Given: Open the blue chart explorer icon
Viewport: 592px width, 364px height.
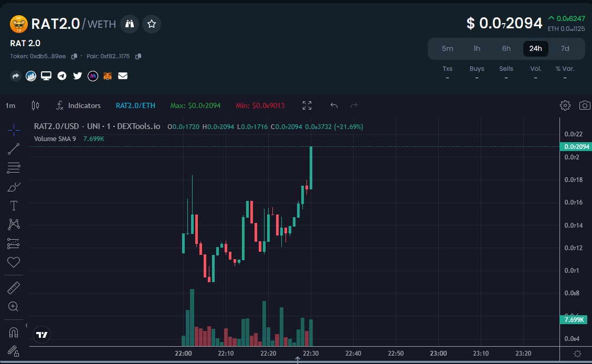Looking at the screenshot, I should pyautogui.click(x=31, y=76).
